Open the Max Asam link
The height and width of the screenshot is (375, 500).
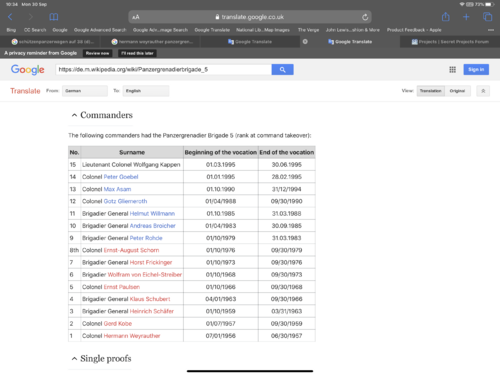coord(117,189)
